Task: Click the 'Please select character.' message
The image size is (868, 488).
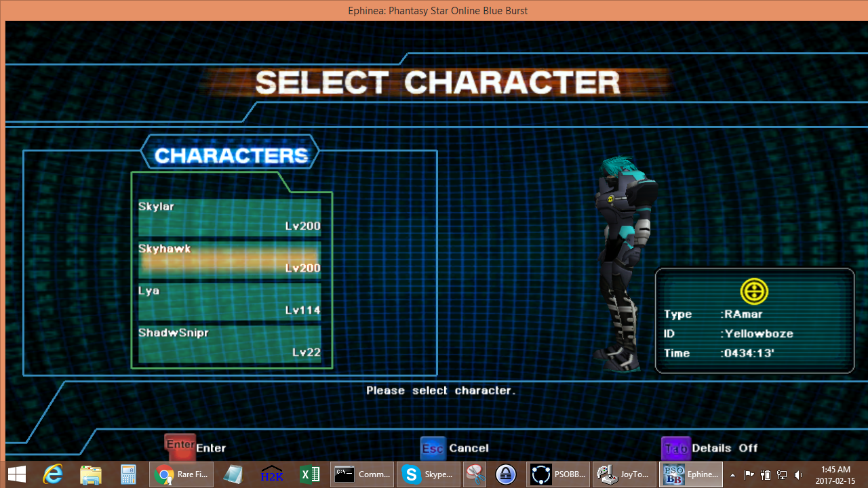Action: pyautogui.click(x=441, y=390)
